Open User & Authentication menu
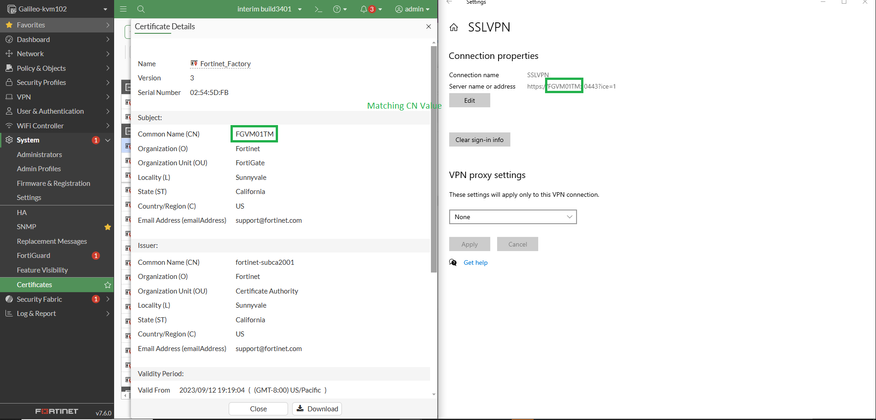The image size is (876, 420). point(57,111)
